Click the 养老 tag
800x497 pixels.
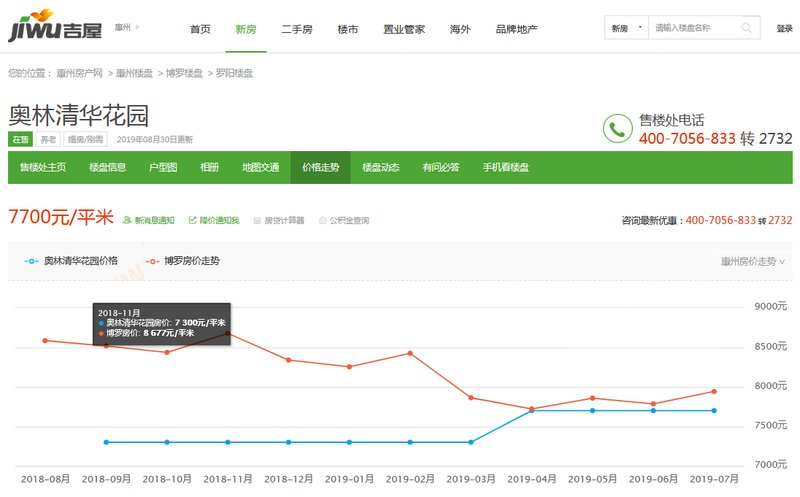48,139
